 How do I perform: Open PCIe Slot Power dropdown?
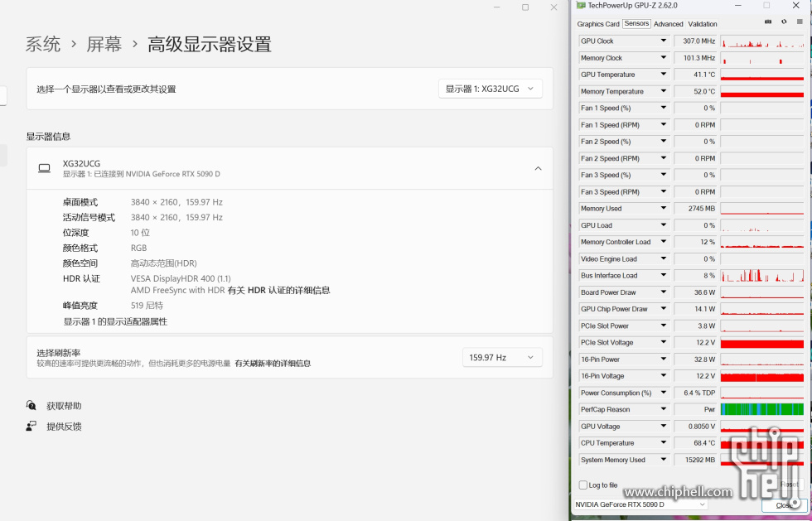663,326
